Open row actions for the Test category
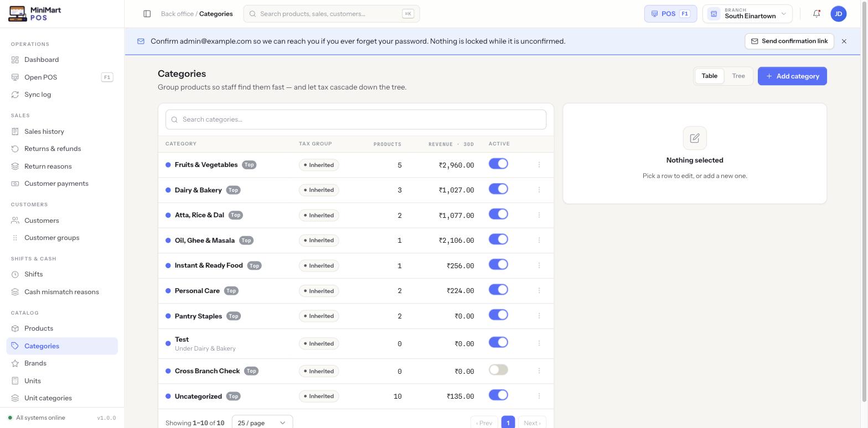This screenshot has height=428, width=868. 539,343
